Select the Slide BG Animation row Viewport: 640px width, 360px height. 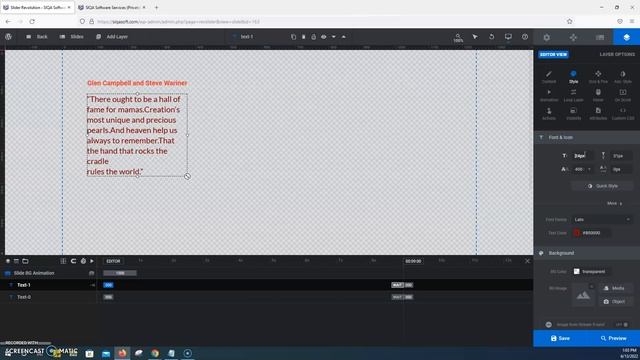tap(49, 273)
